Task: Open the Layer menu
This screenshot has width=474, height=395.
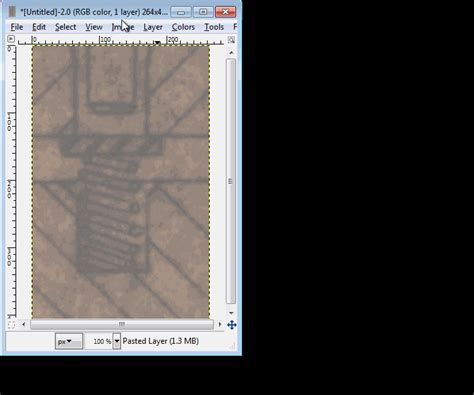Action: (153, 27)
